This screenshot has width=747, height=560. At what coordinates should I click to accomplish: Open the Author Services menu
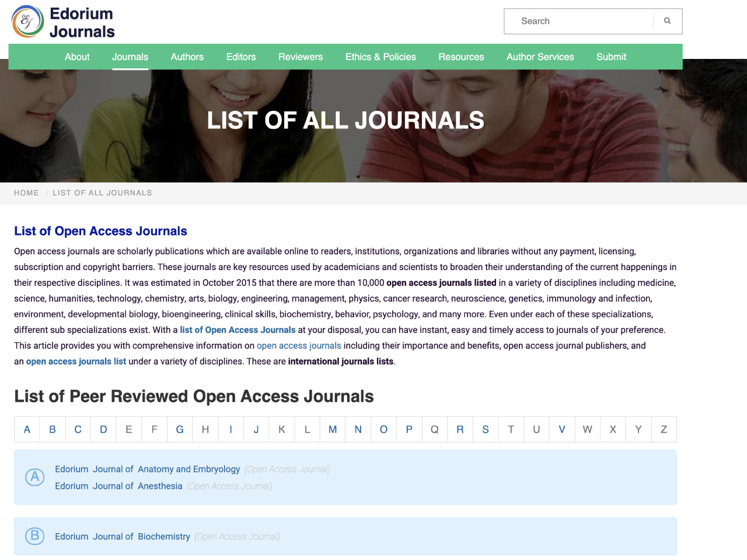click(x=540, y=57)
